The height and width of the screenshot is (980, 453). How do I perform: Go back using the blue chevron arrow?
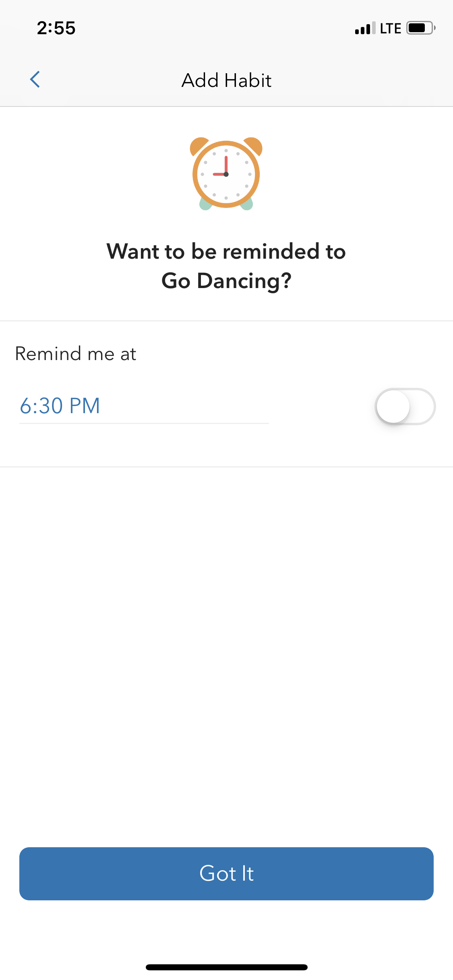point(35,79)
